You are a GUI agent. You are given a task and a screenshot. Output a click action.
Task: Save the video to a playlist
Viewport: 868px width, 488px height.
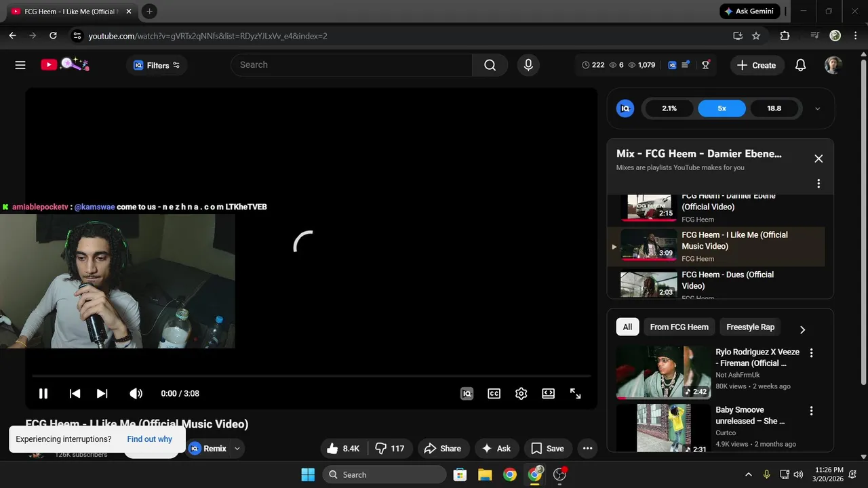(548, 448)
